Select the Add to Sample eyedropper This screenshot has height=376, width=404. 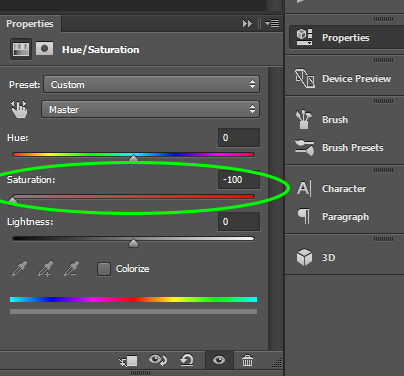45,269
